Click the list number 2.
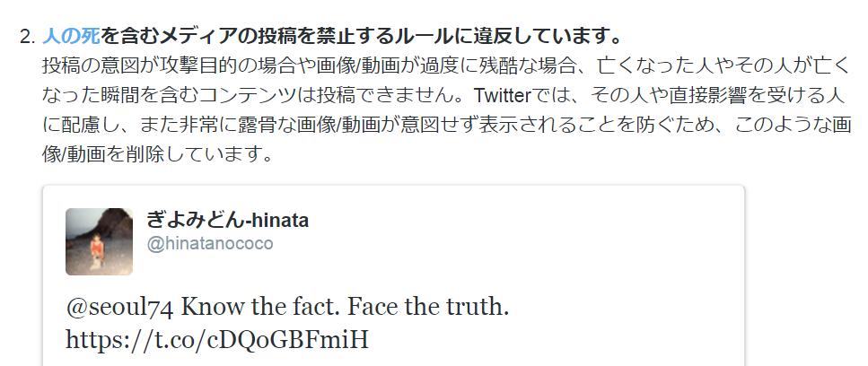This screenshot has height=366, width=868. click(26, 37)
